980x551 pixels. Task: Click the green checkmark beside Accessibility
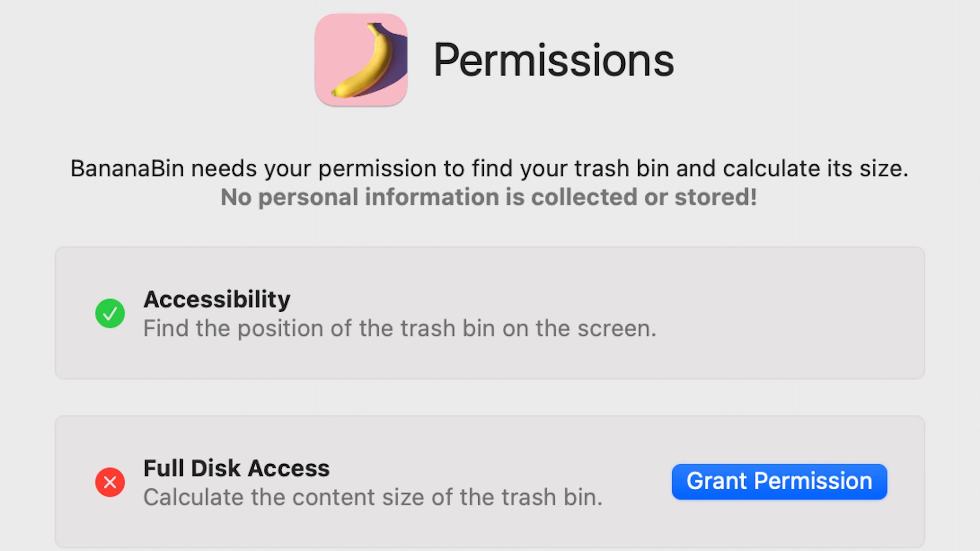coord(110,313)
